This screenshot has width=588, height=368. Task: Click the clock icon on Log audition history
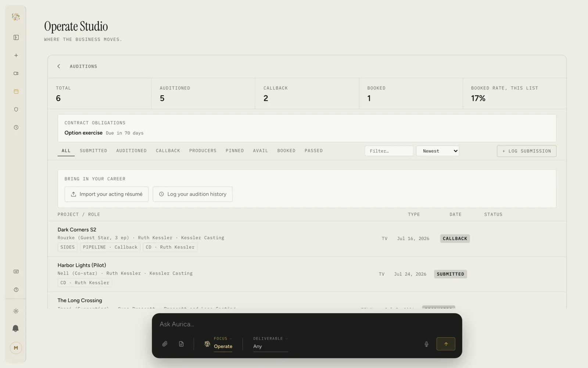[161, 194]
